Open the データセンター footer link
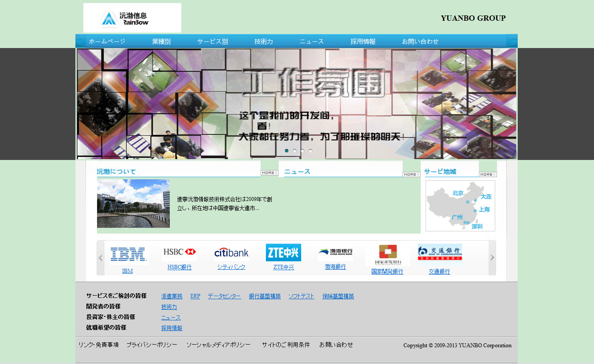 tap(224, 296)
